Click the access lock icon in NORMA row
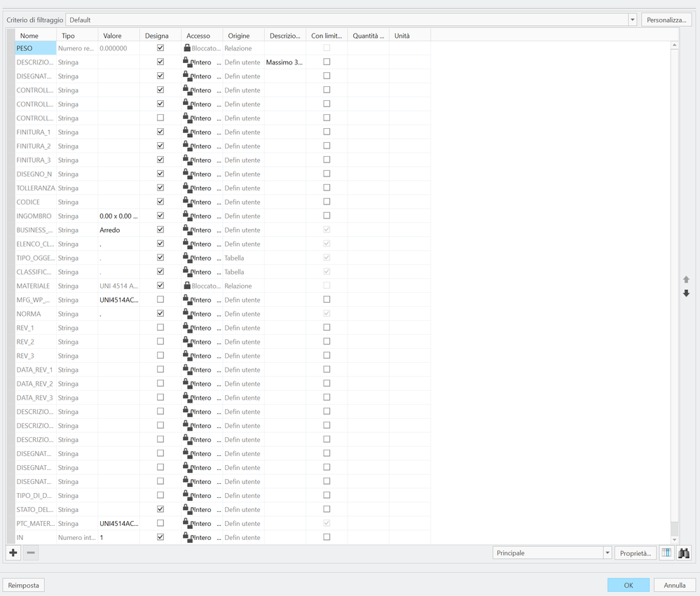This screenshot has width=700, height=596. (188, 313)
